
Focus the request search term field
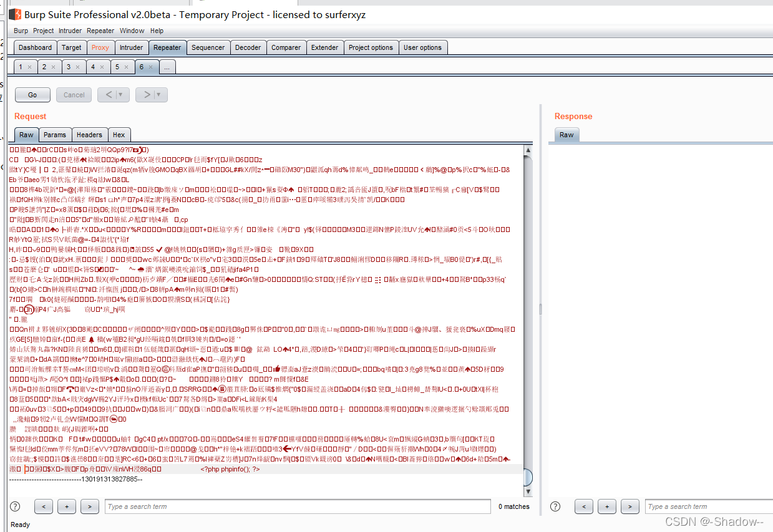point(298,506)
